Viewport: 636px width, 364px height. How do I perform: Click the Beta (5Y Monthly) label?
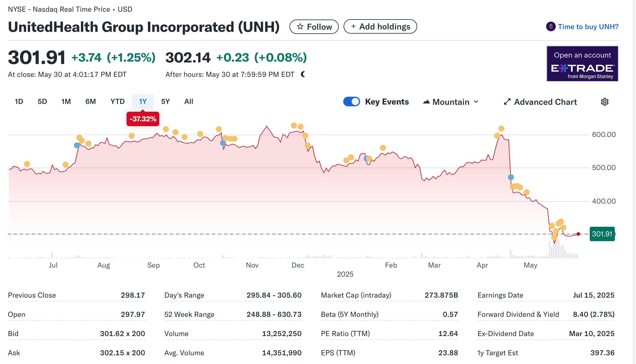pos(350,314)
